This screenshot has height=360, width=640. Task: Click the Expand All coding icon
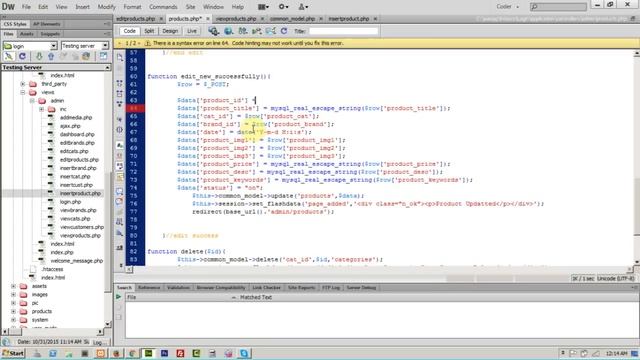pyautogui.click(x=120, y=104)
